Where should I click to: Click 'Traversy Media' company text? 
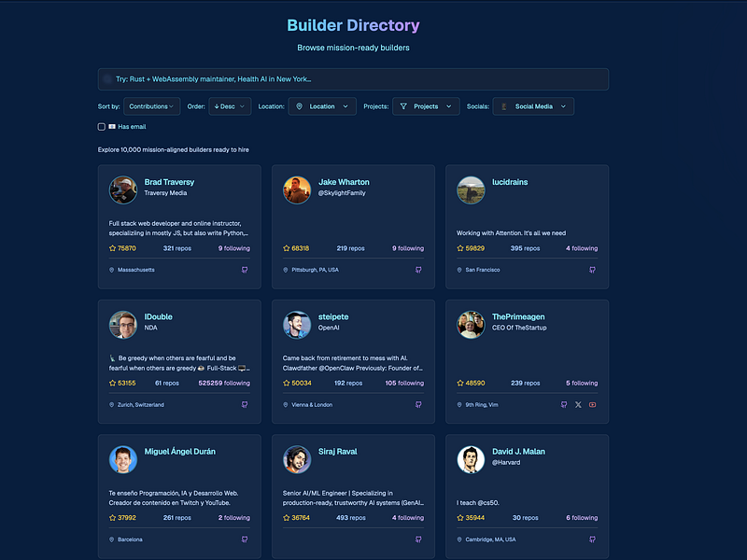165,193
